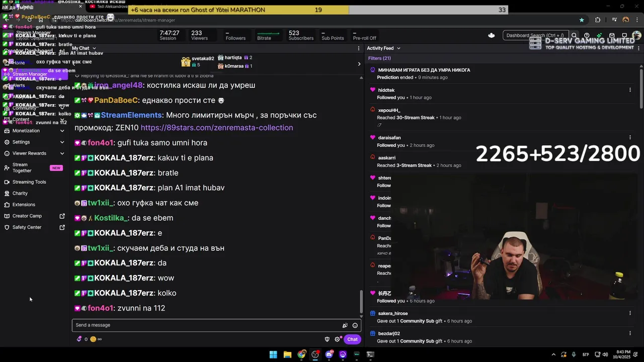The image size is (644, 362).
Task: Open chat settings gear icon
Action: click(338, 339)
